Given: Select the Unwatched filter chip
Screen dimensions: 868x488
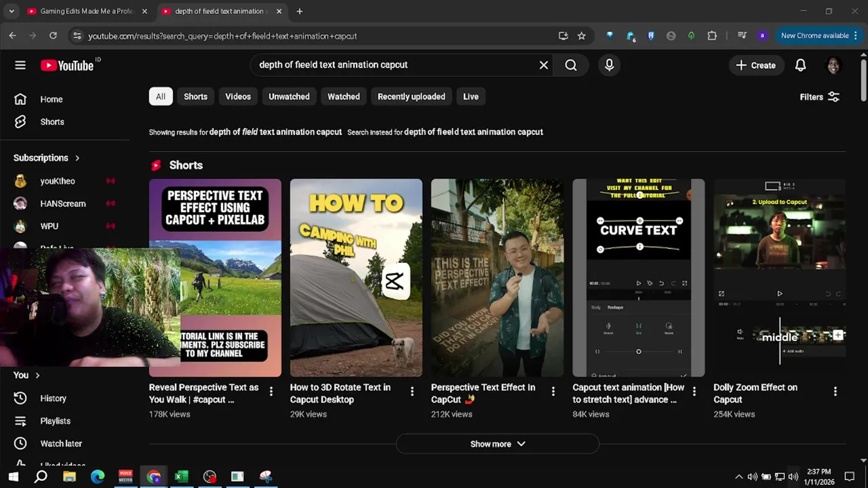Looking at the screenshot, I should (x=289, y=96).
